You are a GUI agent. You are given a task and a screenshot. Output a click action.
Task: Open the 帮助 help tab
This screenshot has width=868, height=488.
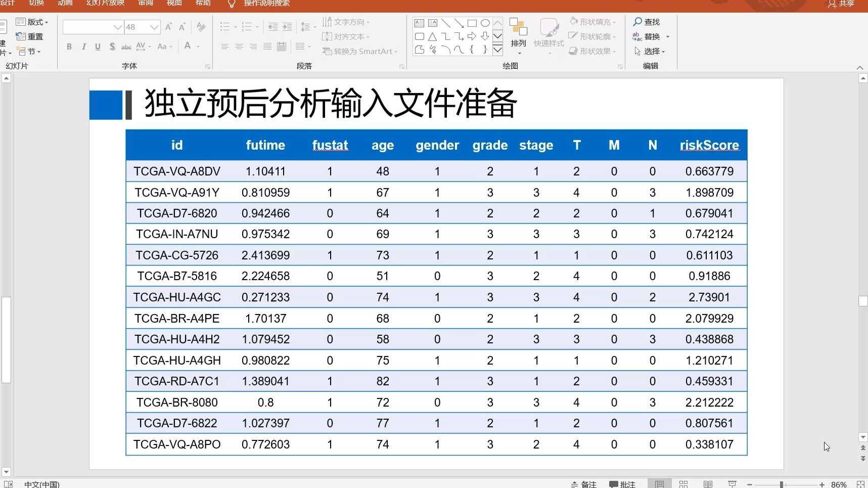(x=203, y=3)
